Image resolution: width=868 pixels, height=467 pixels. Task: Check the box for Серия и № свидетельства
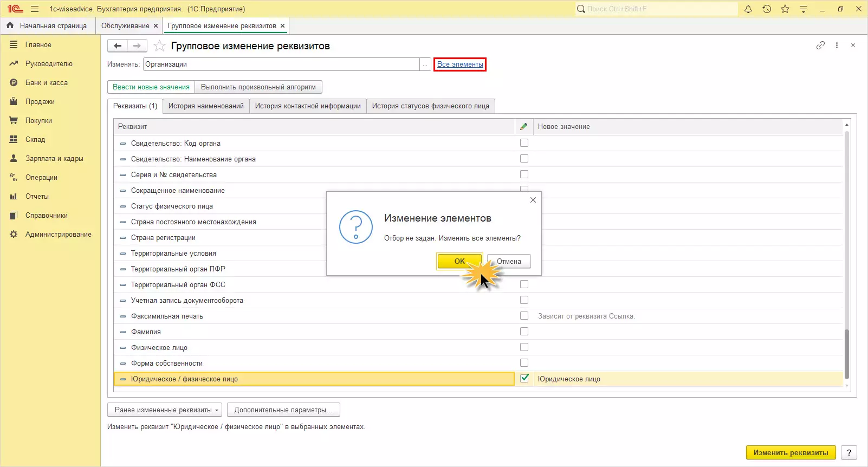(524, 174)
